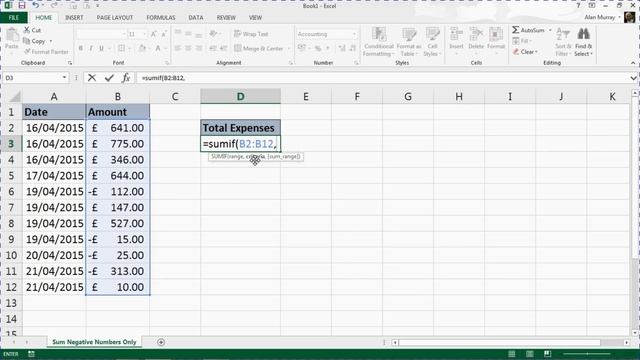This screenshot has width=640, height=360.
Task: Save the workbook from Quick Access Toolbar
Action: coord(22,5)
